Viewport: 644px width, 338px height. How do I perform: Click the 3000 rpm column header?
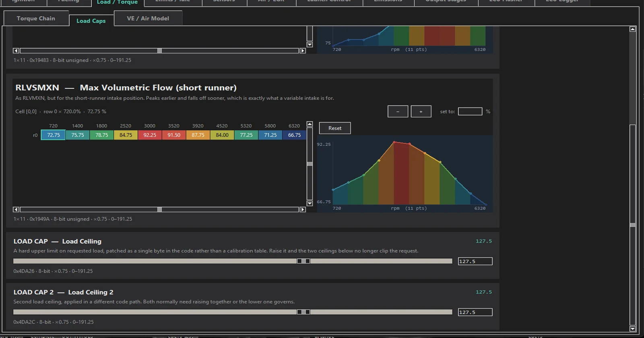150,126
